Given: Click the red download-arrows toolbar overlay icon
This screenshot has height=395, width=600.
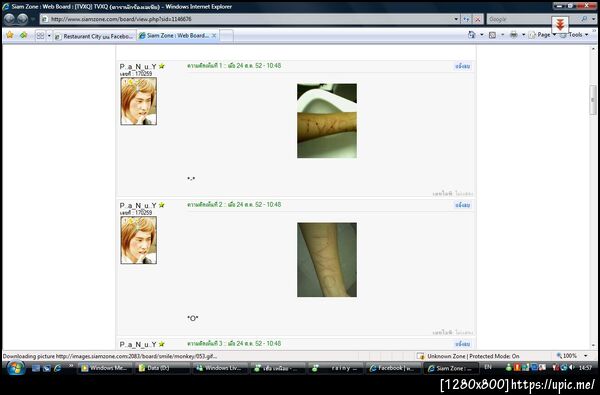Looking at the screenshot, I should (560, 25).
